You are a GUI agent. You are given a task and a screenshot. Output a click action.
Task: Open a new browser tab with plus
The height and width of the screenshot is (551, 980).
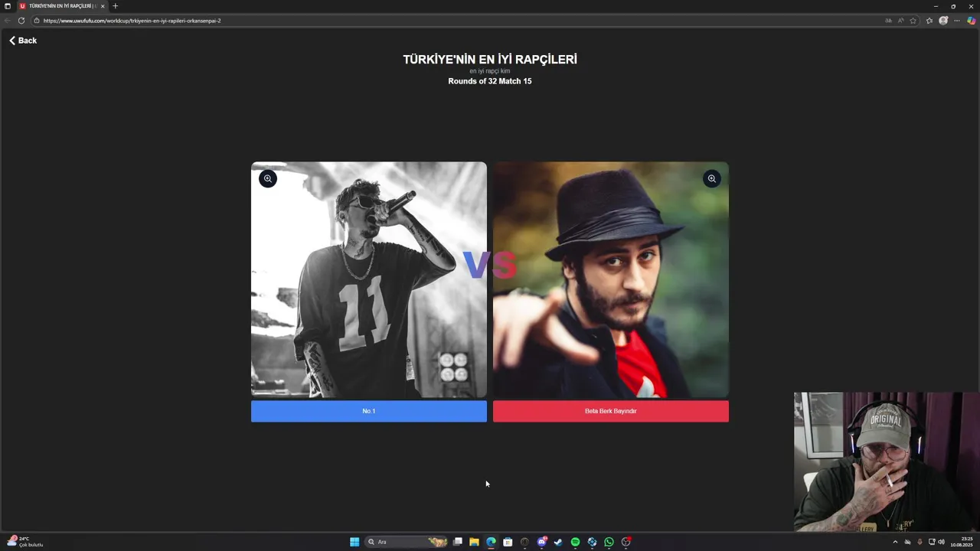tap(116, 6)
